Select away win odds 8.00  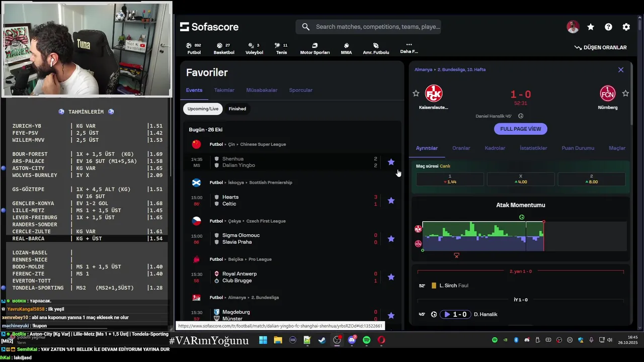point(592,179)
